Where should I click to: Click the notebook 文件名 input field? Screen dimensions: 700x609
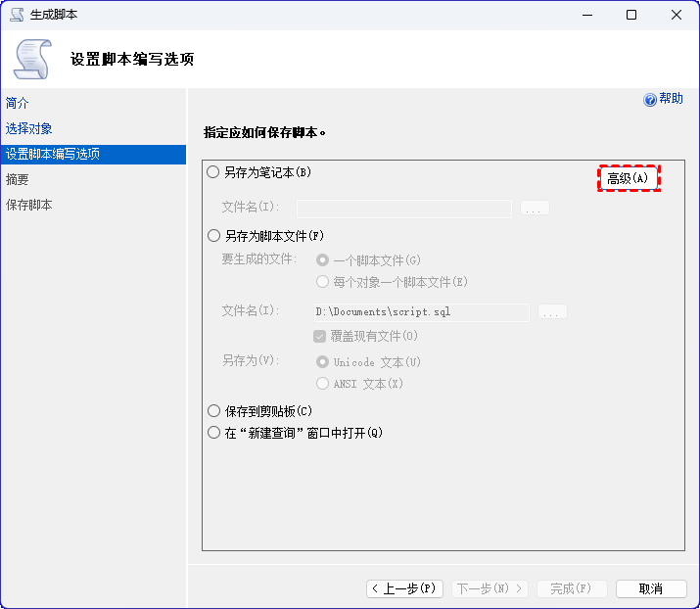(404, 209)
